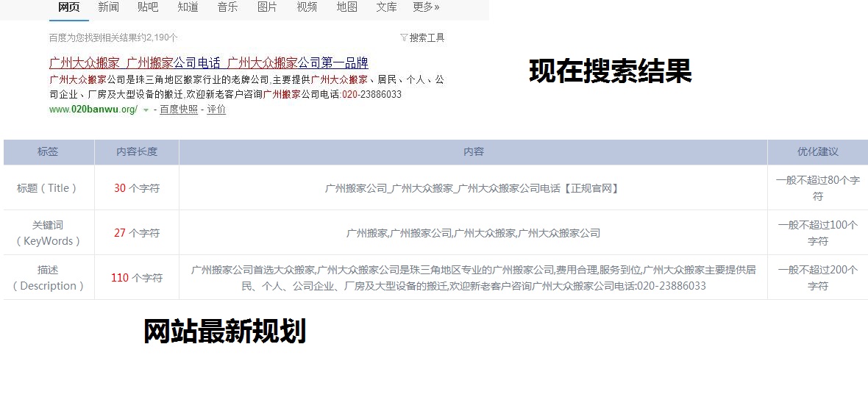Screen dimensions: 868x394
Task: Open the 贴吧 tab
Action: click(148, 7)
